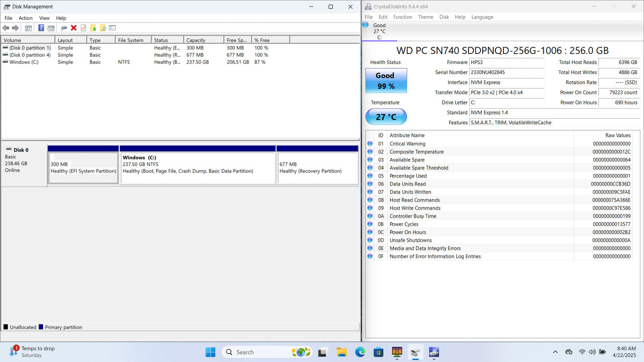
Task: Sort by the Capacity column header
Action: click(204, 40)
